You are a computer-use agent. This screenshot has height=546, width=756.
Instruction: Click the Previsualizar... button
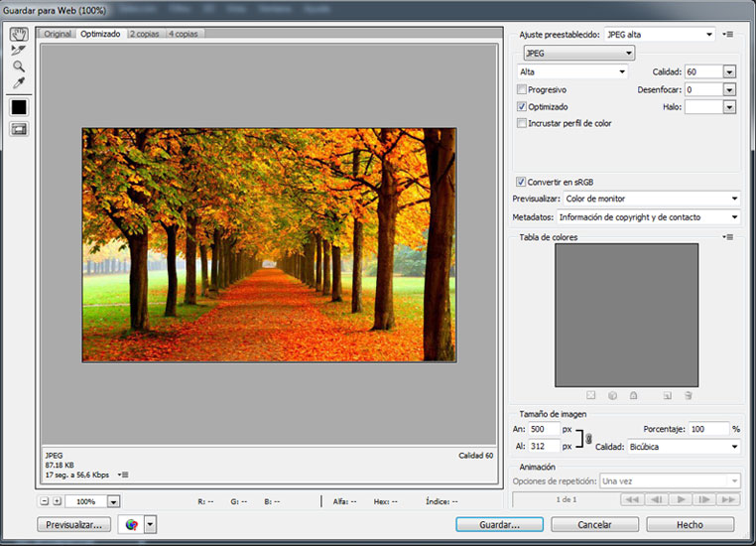pos(73,525)
